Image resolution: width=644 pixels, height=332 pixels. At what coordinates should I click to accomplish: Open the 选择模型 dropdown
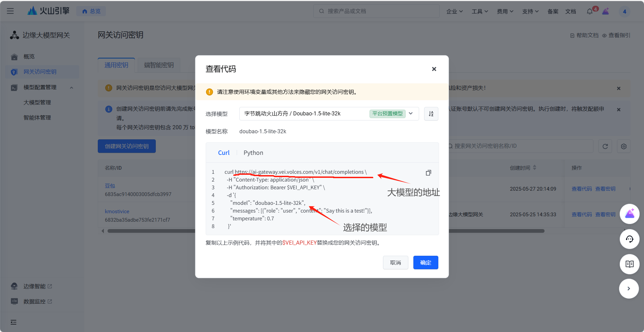[329, 114]
